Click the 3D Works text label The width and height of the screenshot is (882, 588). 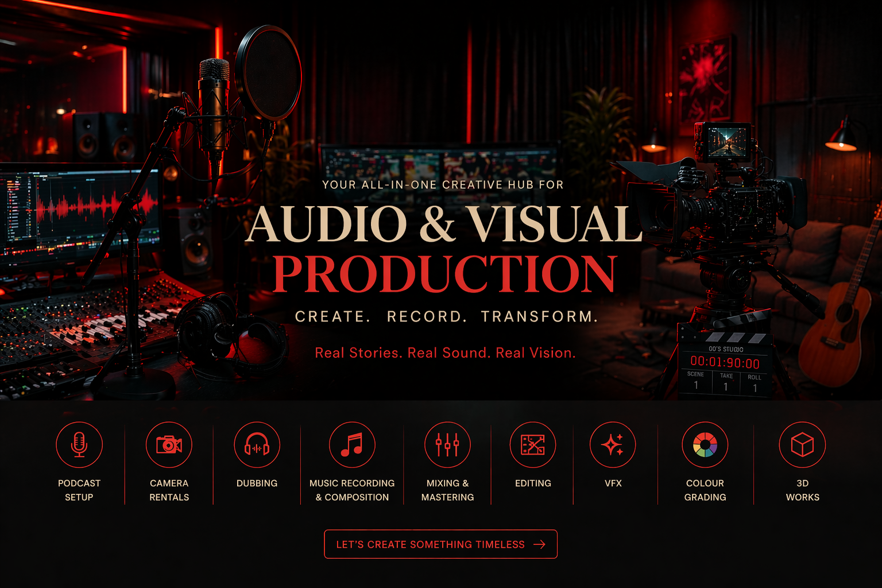coord(802,490)
